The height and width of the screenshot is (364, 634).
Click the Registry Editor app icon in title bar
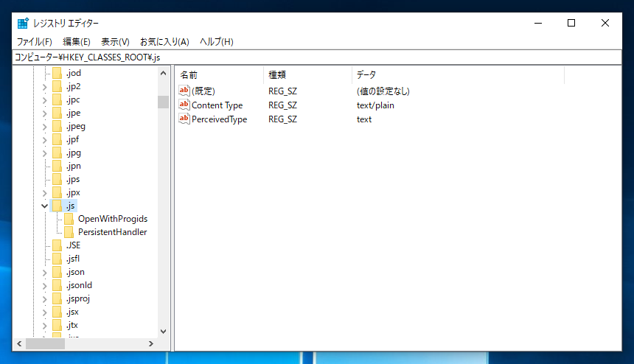23,23
